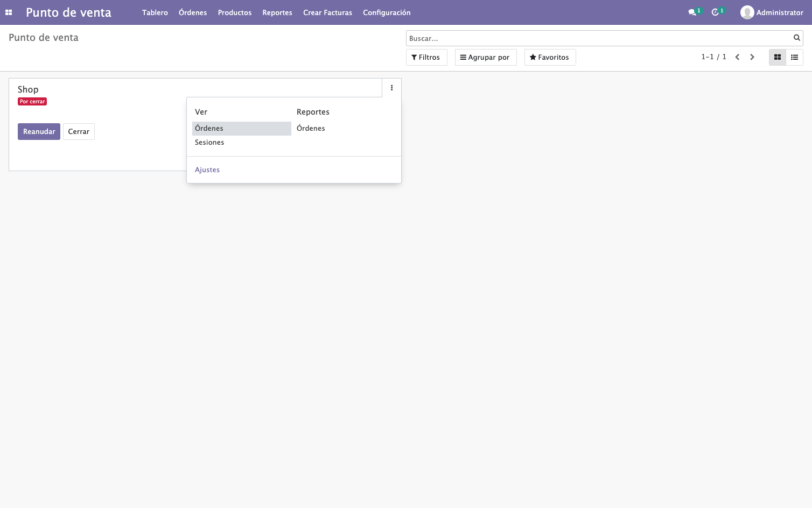Open the Administrator user menu
The image size is (812, 508).
(772, 12)
